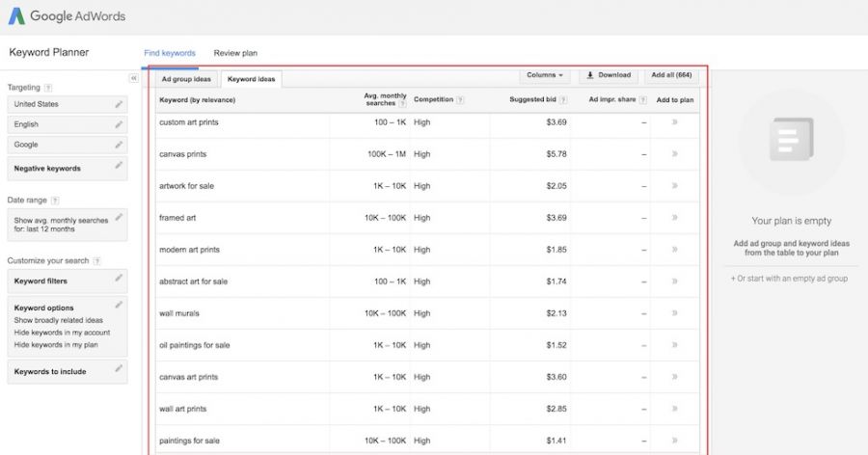Click Add all (664) button

click(x=671, y=75)
